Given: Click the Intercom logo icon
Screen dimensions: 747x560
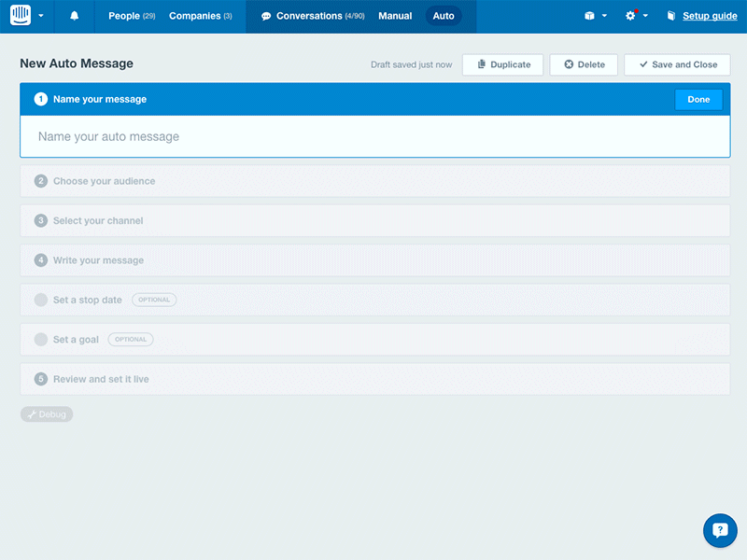Looking at the screenshot, I should pos(21,16).
